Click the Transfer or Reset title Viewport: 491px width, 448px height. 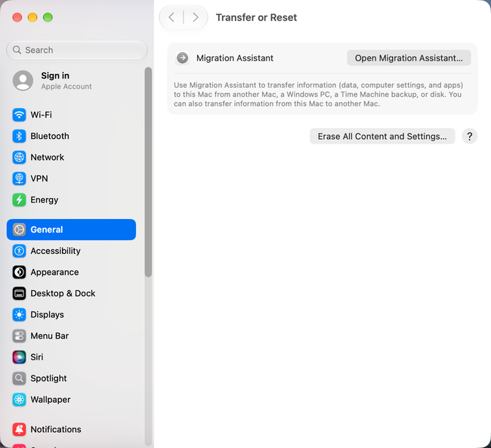tap(256, 17)
